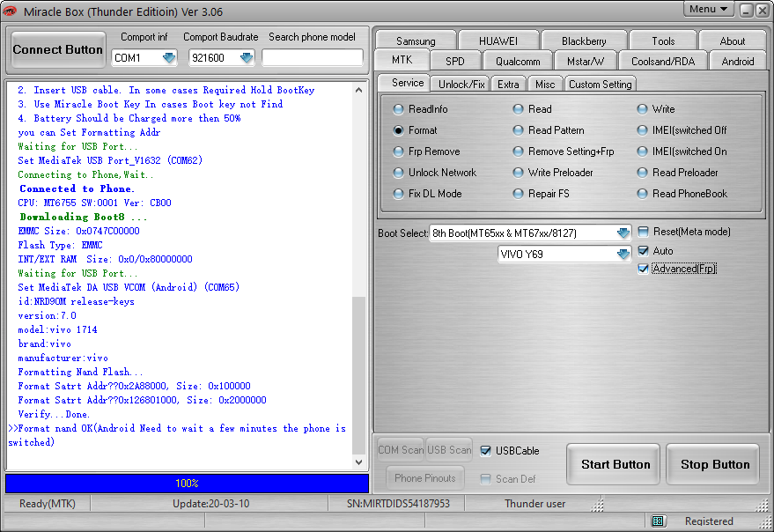Image resolution: width=774 pixels, height=532 pixels.
Task: Click the log panel scroll up arrow
Action: point(359,91)
